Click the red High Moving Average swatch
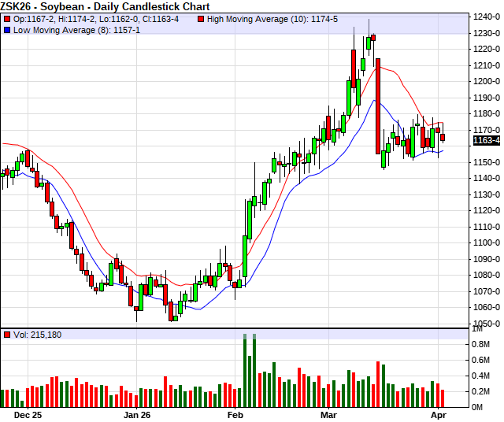Image resolution: width=504 pixels, height=422 pixels. pos(201,19)
